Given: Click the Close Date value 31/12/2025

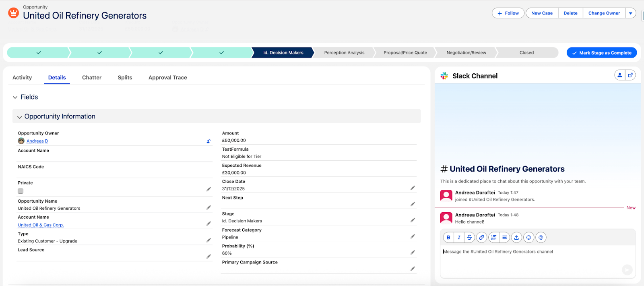Looking at the screenshot, I should [233, 189].
